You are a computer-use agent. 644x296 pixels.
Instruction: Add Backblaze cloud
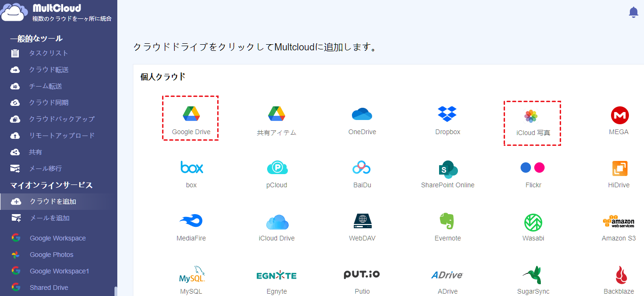(x=619, y=280)
